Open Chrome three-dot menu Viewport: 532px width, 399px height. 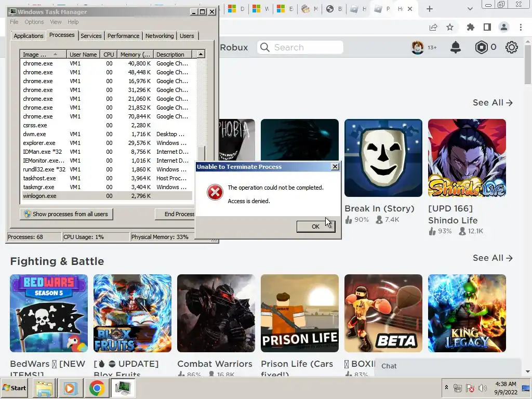pos(521,27)
